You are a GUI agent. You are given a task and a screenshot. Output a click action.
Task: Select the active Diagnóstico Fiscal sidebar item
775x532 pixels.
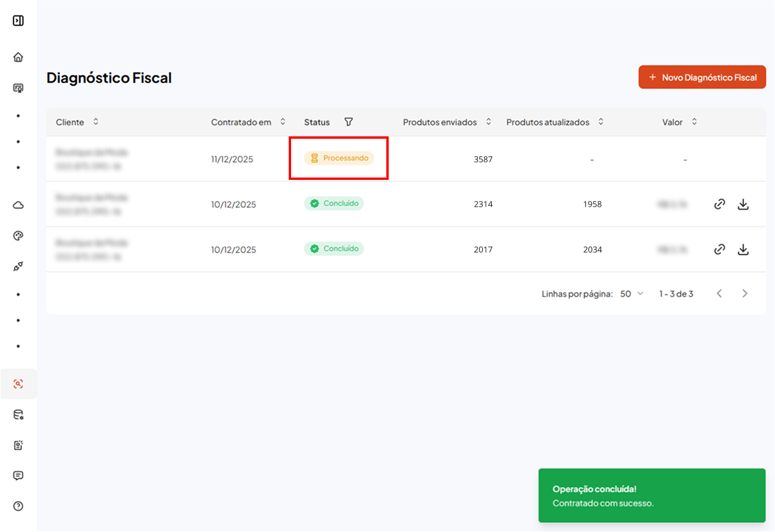(18, 384)
